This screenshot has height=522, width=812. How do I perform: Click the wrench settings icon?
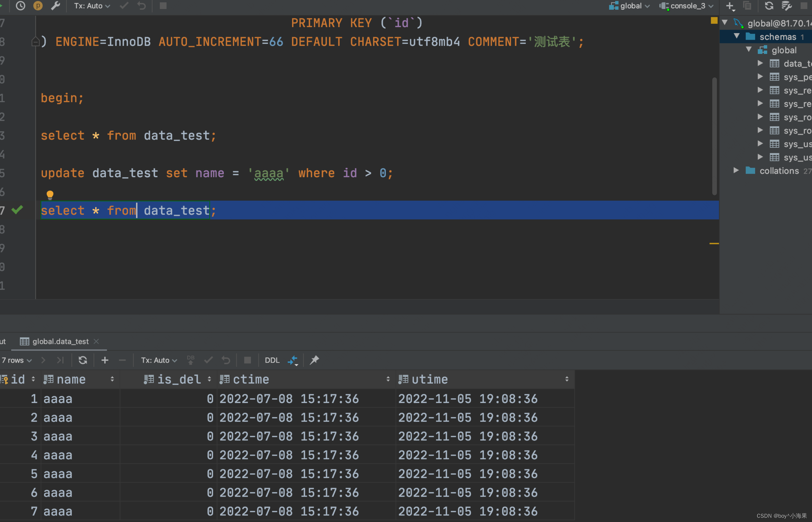pyautogui.click(x=55, y=6)
